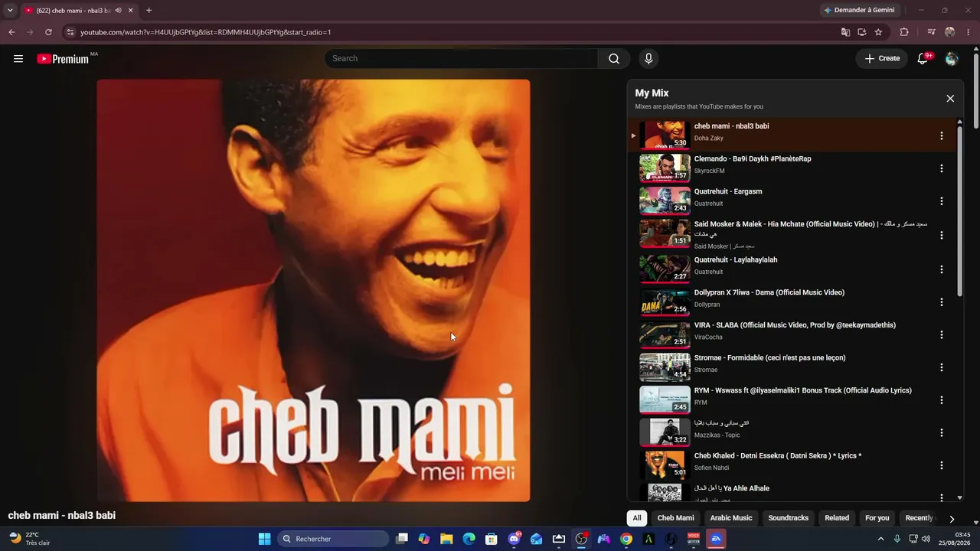Reload the YouTube page

pyautogui.click(x=48, y=32)
